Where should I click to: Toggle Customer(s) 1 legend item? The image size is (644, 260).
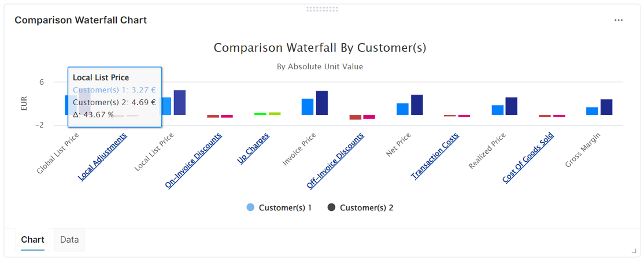279,207
